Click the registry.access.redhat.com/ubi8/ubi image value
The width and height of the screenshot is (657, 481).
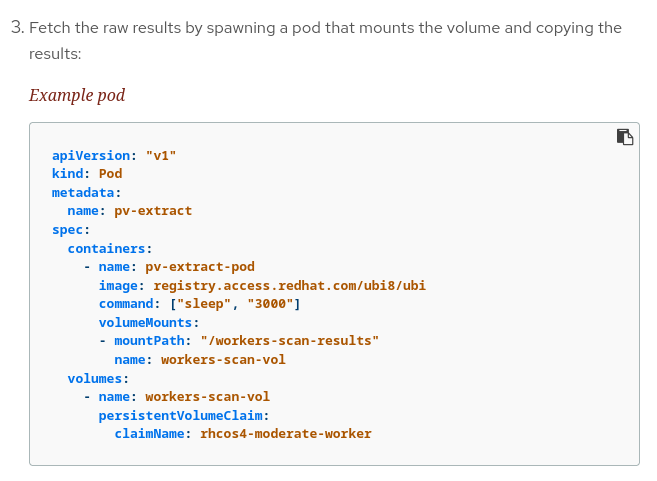click(289, 285)
